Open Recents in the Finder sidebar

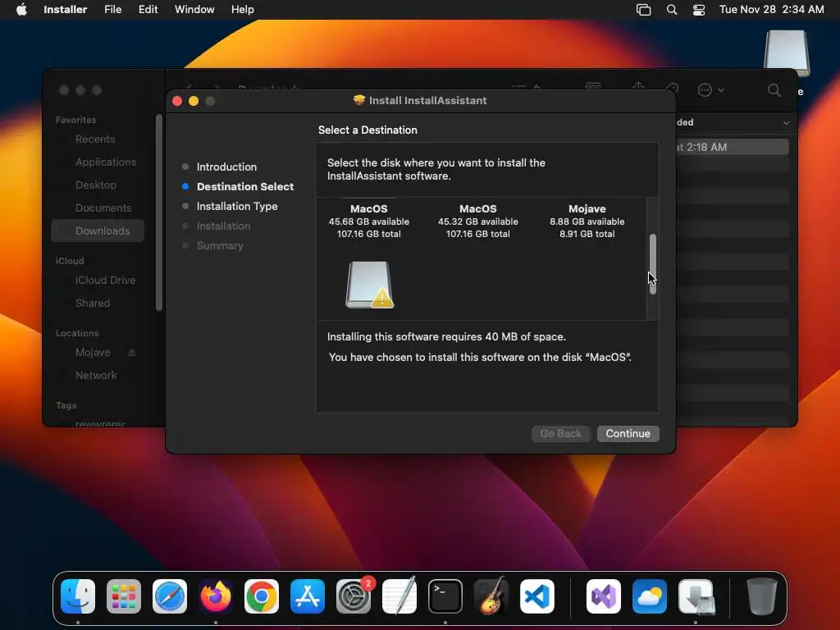[95, 139]
